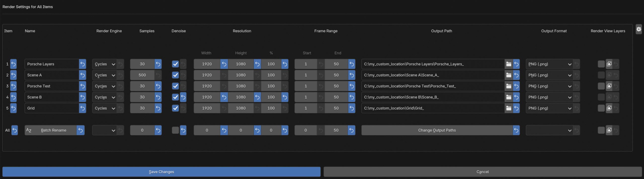This screenshot has width=644, height=179.
Task: Click view layers icon for Porsche Layers
Action: click(609, 64)
